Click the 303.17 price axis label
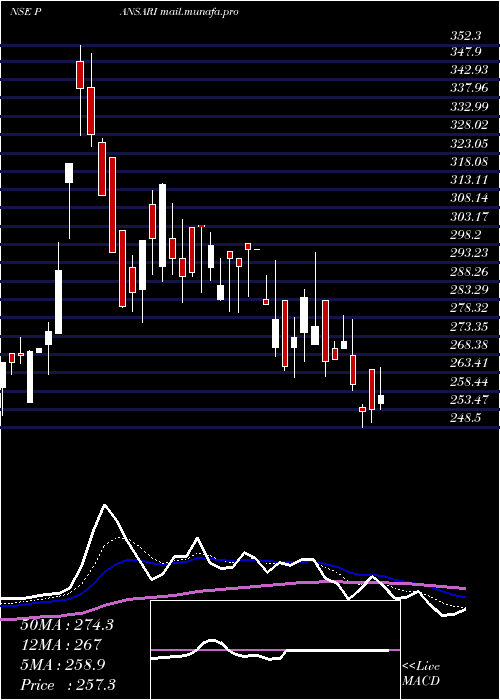Viewport: 500px width, 700px height. (x=469, y=217)
